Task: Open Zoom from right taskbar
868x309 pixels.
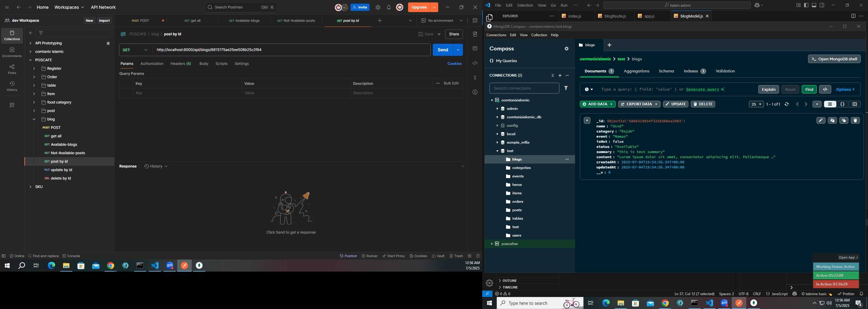Action: [724, 303]
